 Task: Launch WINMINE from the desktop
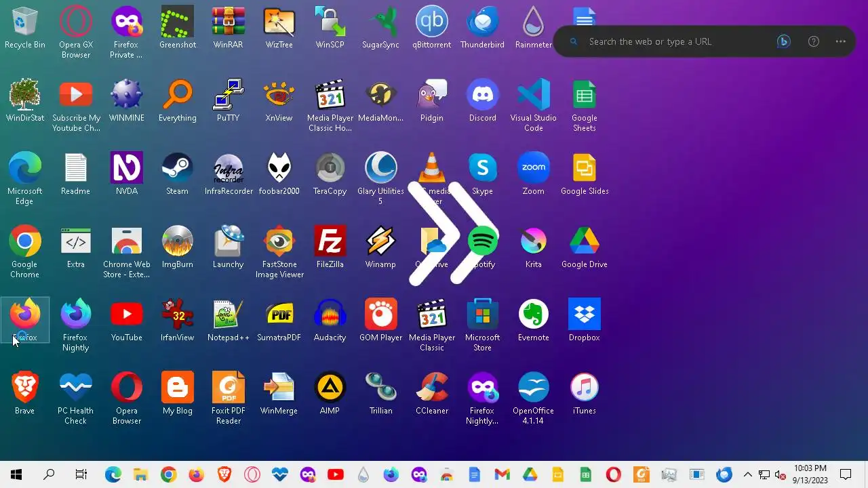pyautogui.click(x=126, y=102)
